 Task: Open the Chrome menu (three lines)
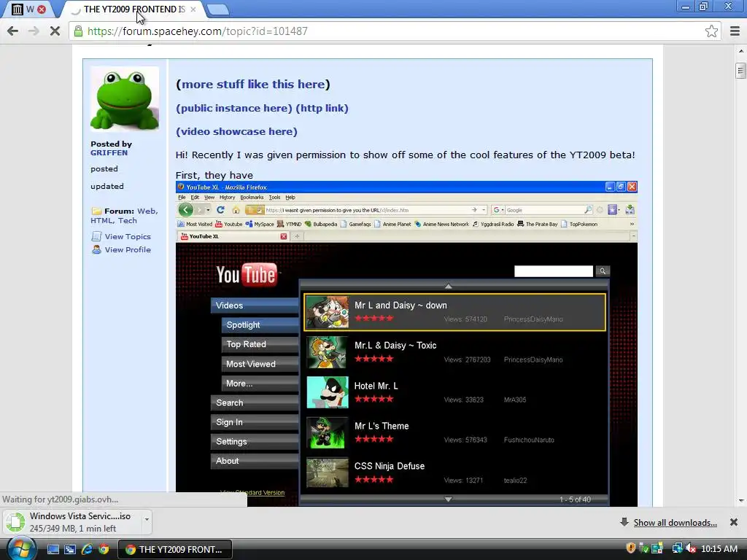point(735,31)
